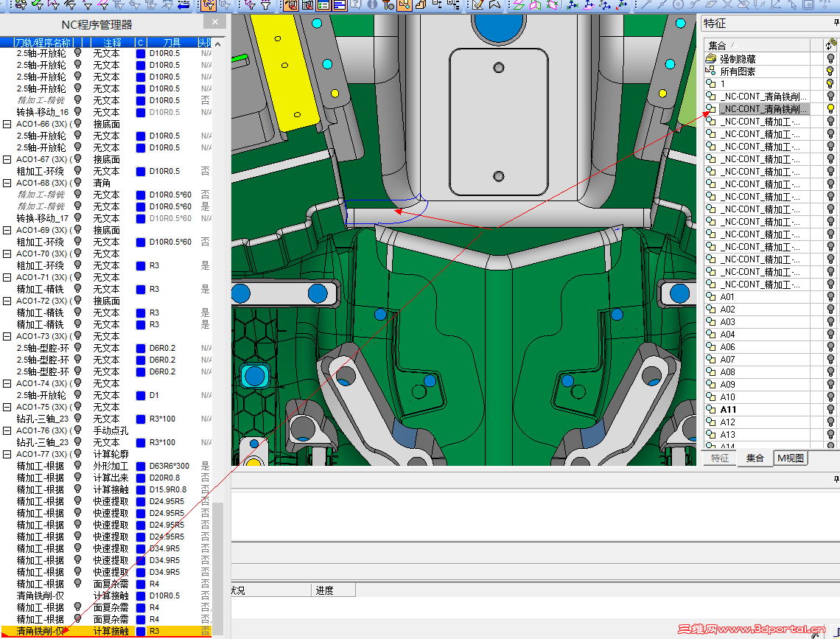Click the NC list scroll-up arrow
Image resolution: width=840 pixels, height=639 pixels.
(x=218, y=43)
